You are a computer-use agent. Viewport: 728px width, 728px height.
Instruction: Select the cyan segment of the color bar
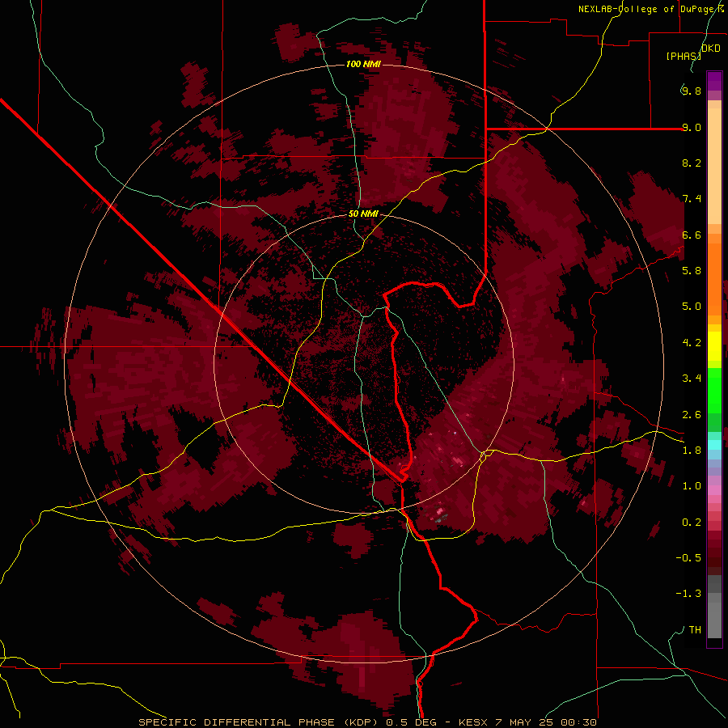pyautogui.click(x=714, y=444)
